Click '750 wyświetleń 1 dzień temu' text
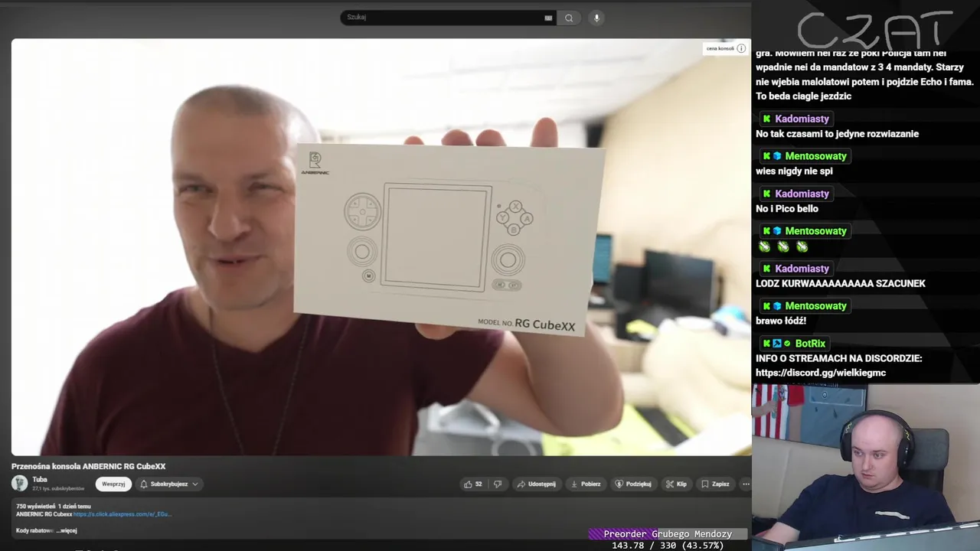 [54, 506]
